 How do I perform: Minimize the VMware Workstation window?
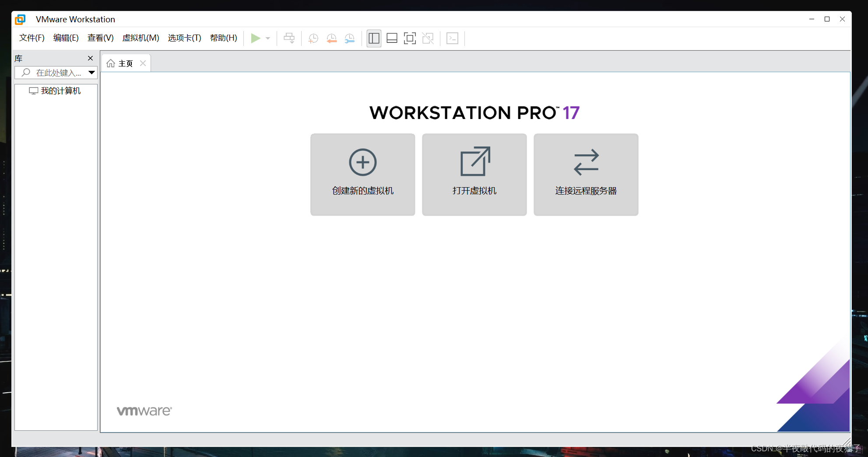point(812,19)
